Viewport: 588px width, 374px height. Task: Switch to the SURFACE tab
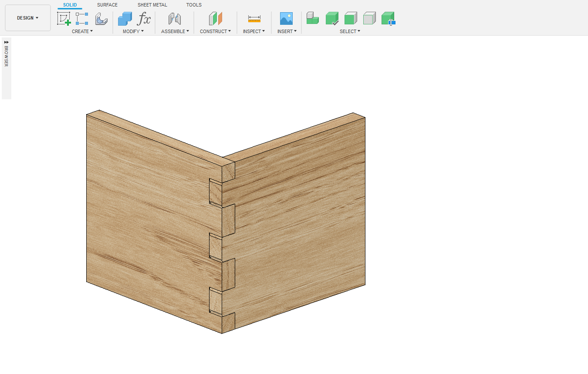[107, 5]
